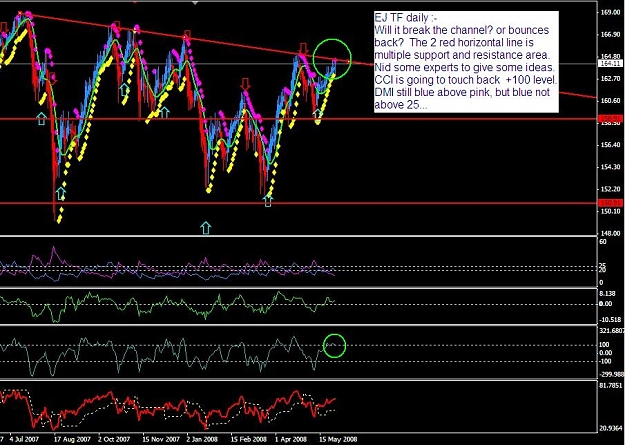The width and height of the screenshot is (625, 445).
Task: Click the red 150.91 price level tag
Action: pos(609,203)
